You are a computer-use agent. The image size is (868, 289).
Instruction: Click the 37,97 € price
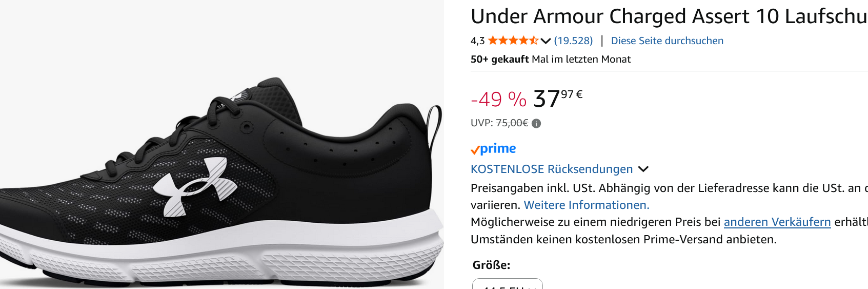[558, 99]
